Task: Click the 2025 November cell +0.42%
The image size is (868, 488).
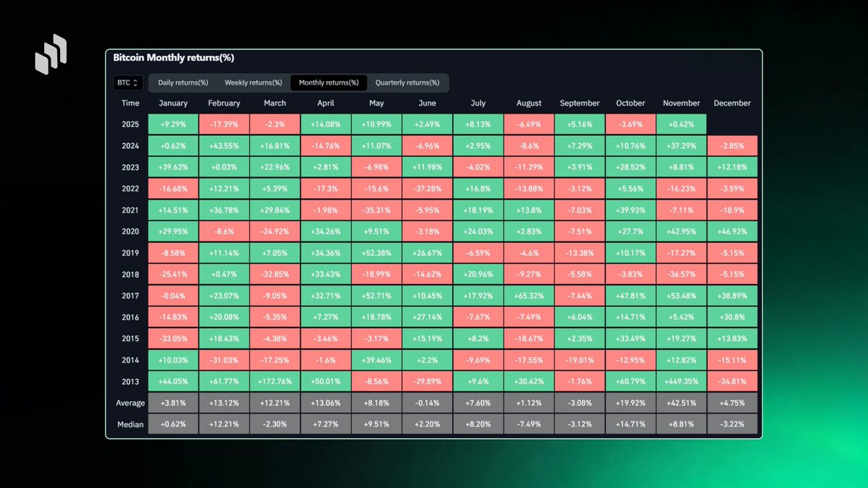Action: [681, 124]
